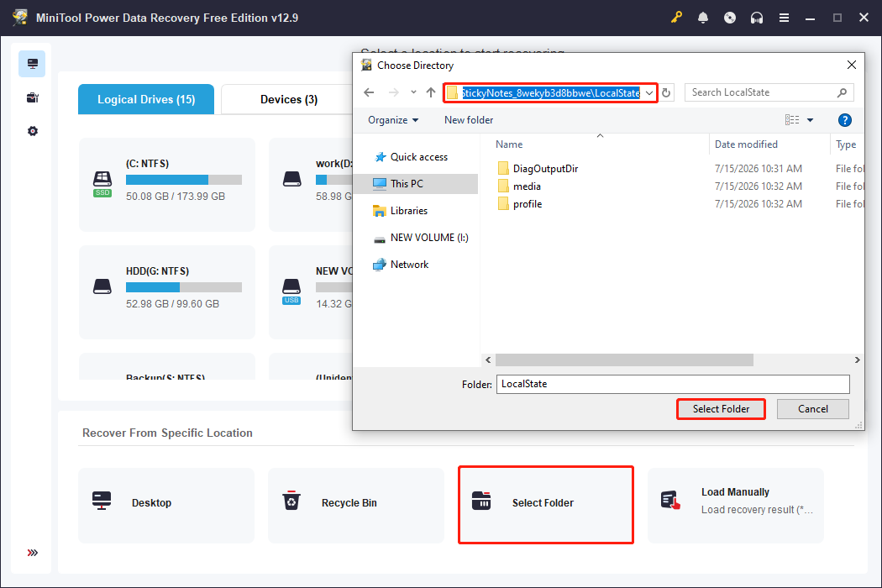The width and height of the screenshot is (882, 588).
Task: Select Quick access in navigation pane
Action: point(419,157)
